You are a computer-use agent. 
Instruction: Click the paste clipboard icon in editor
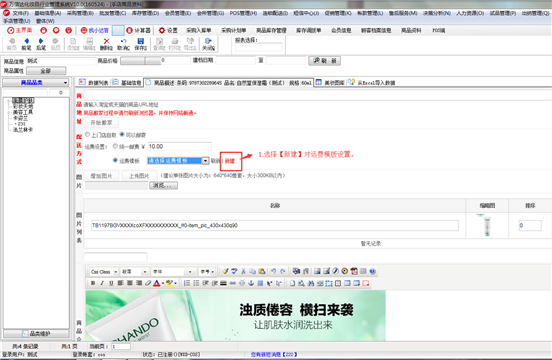click(262, 271)
